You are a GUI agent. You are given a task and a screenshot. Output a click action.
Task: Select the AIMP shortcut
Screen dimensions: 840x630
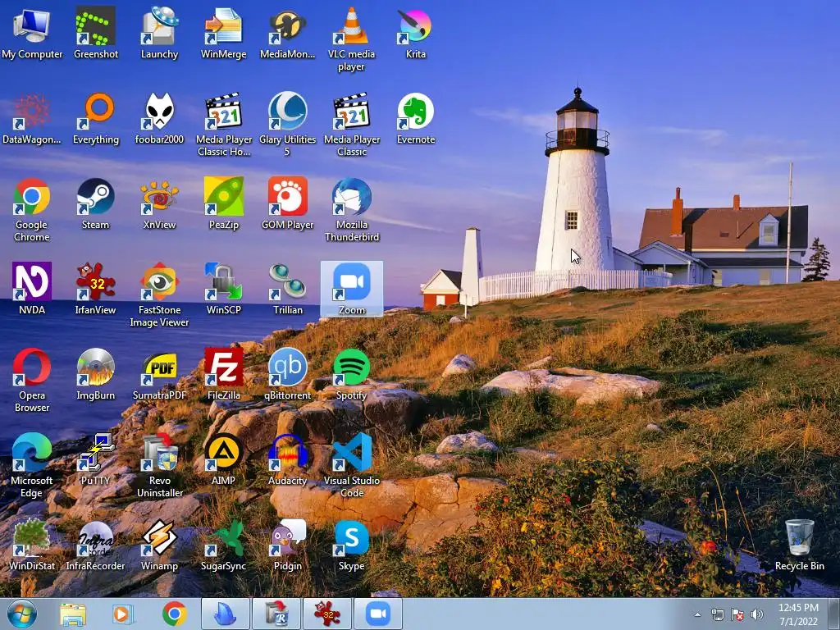pyautogui.click(x=223, y=459)
